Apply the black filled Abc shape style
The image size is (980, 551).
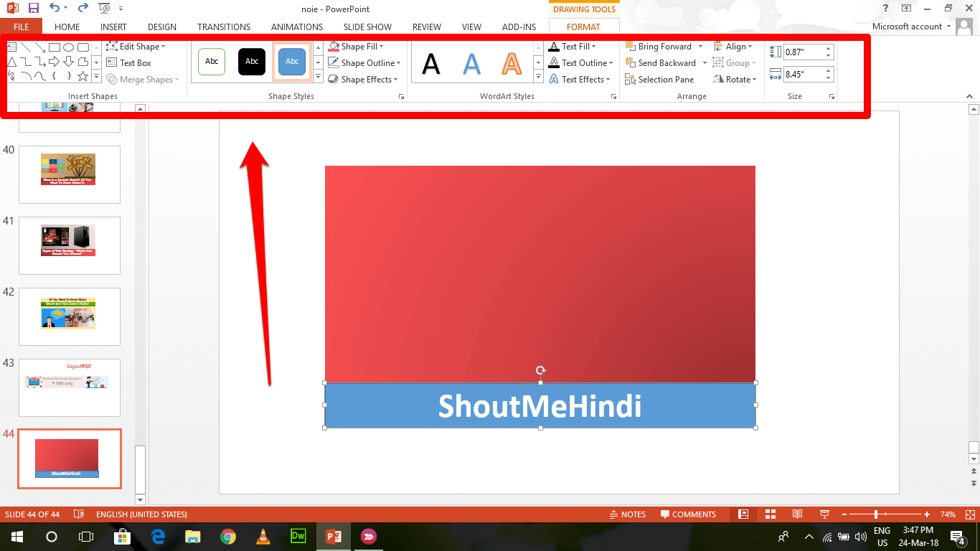pos(252,62)
